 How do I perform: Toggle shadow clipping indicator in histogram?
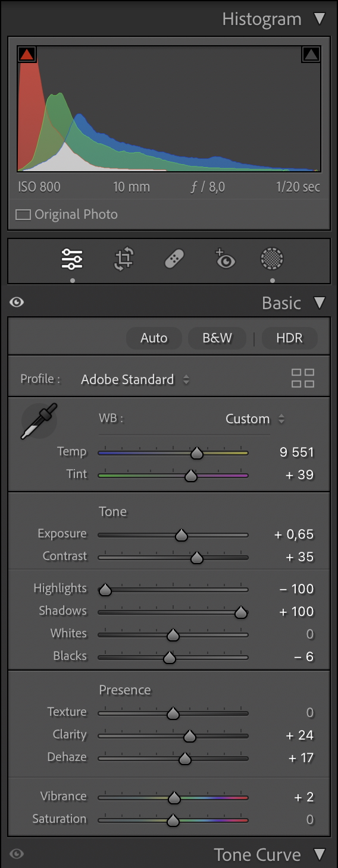click(27, 55)
